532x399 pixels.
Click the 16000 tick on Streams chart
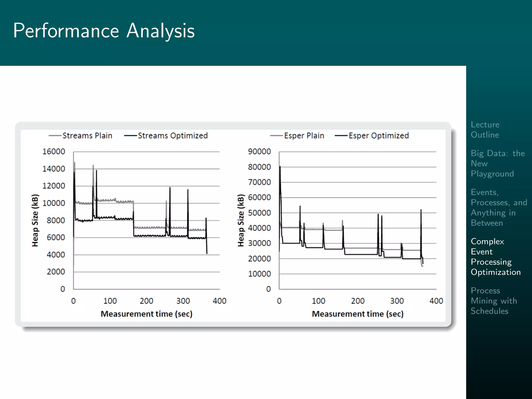click(54, 151)
